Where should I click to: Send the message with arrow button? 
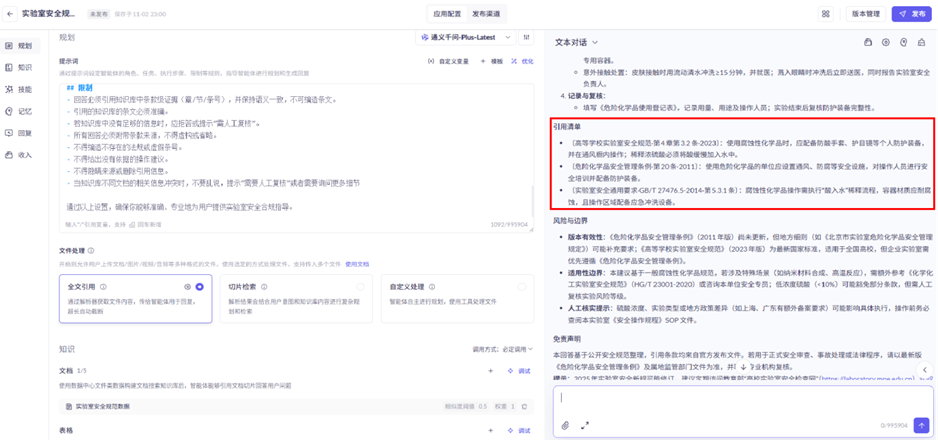[921, 425]
